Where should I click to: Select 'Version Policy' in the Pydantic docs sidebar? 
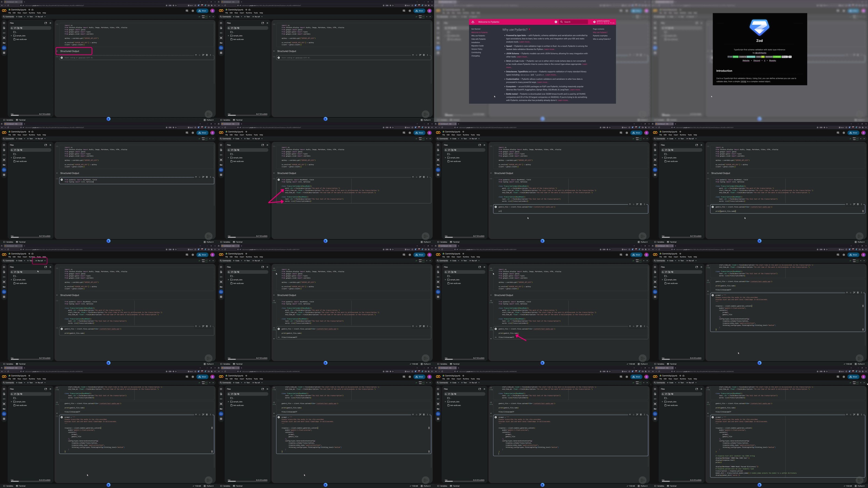[x=477, y=49]
